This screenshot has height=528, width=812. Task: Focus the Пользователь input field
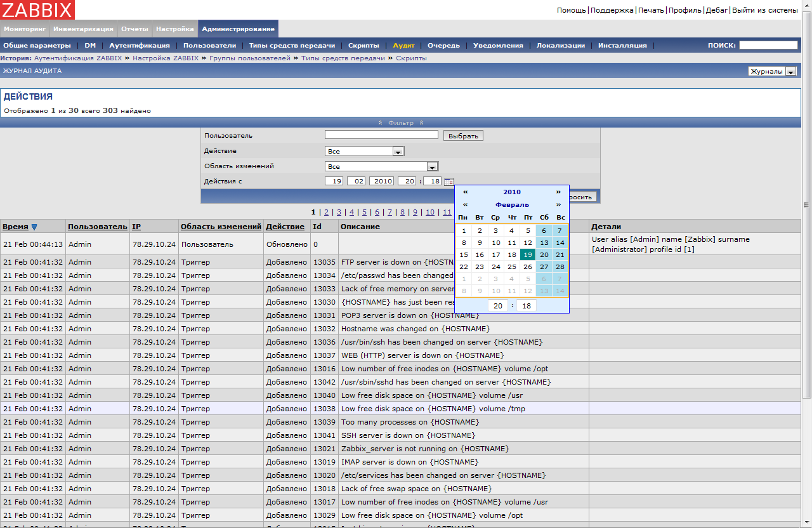[x=381, y=135]
